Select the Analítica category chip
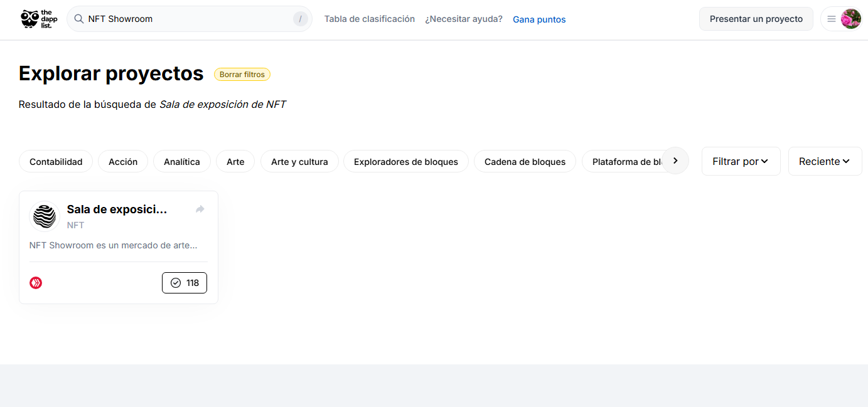Screen dimensions: 868x407 coord(182,161)
